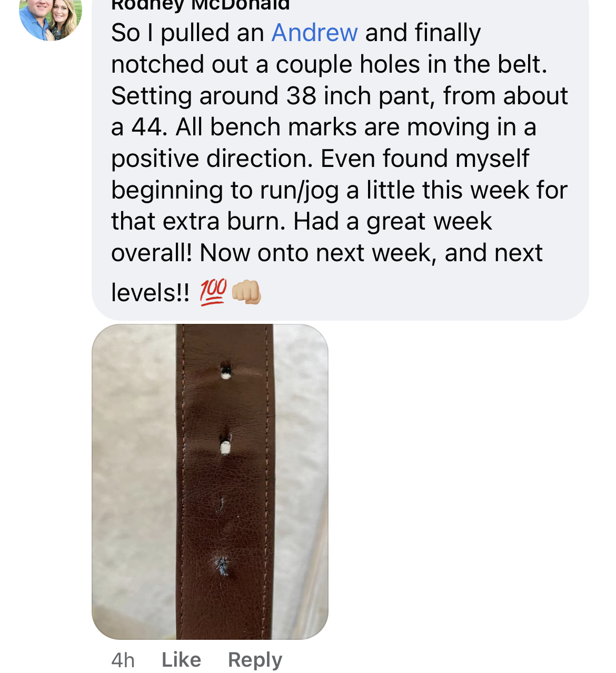This screenshot has height=673, width=616.
Task: Tap the man in blue in the avatar
Action: [35, 18]
